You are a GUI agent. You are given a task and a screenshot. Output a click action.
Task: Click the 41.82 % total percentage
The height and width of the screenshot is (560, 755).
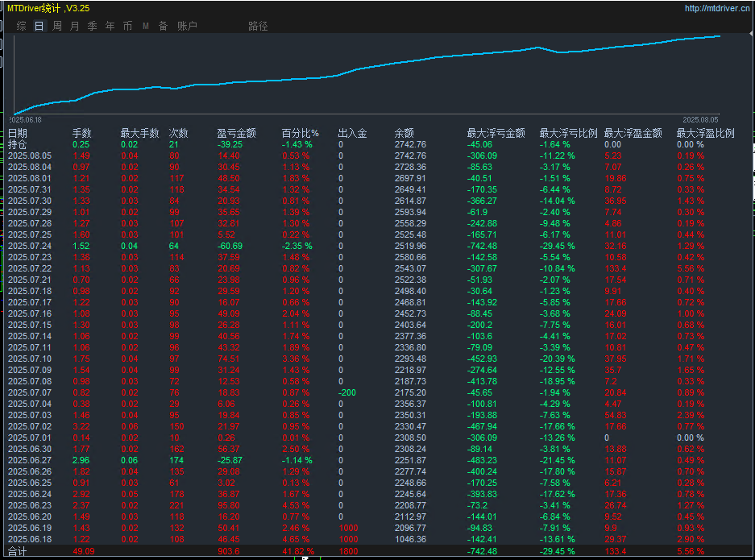298,551
